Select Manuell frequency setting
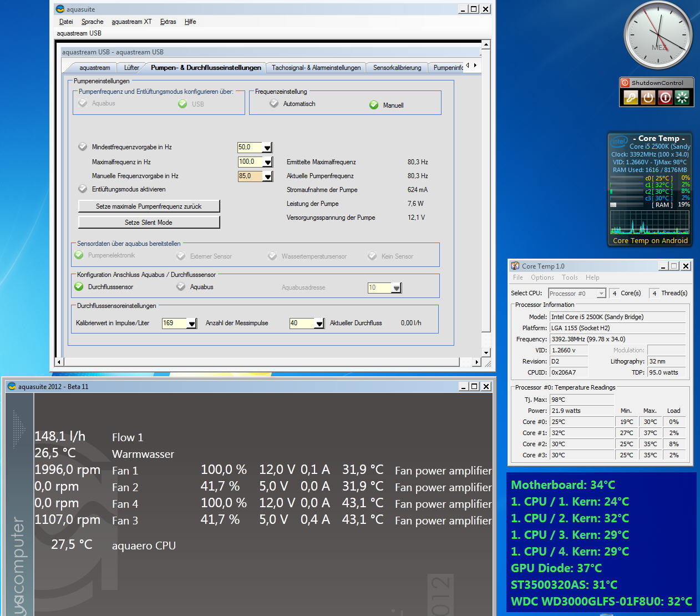This screenshot has height=616, width=700. 374,105
